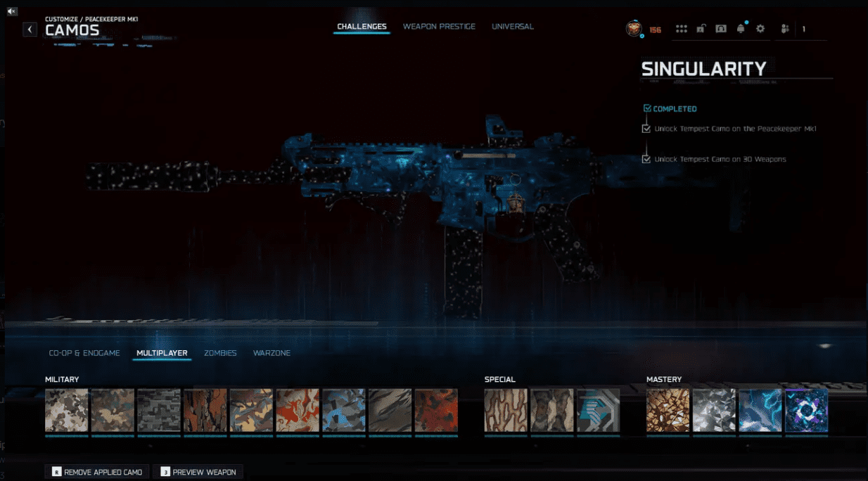Switch to the Universal tab
This screenshot has width=868, height=481.
pos(512,27)
